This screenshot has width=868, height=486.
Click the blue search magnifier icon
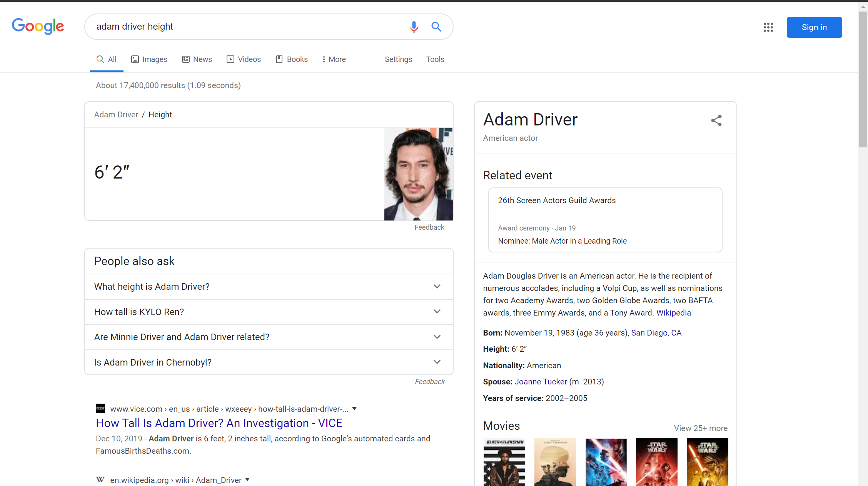click(436, 27)
